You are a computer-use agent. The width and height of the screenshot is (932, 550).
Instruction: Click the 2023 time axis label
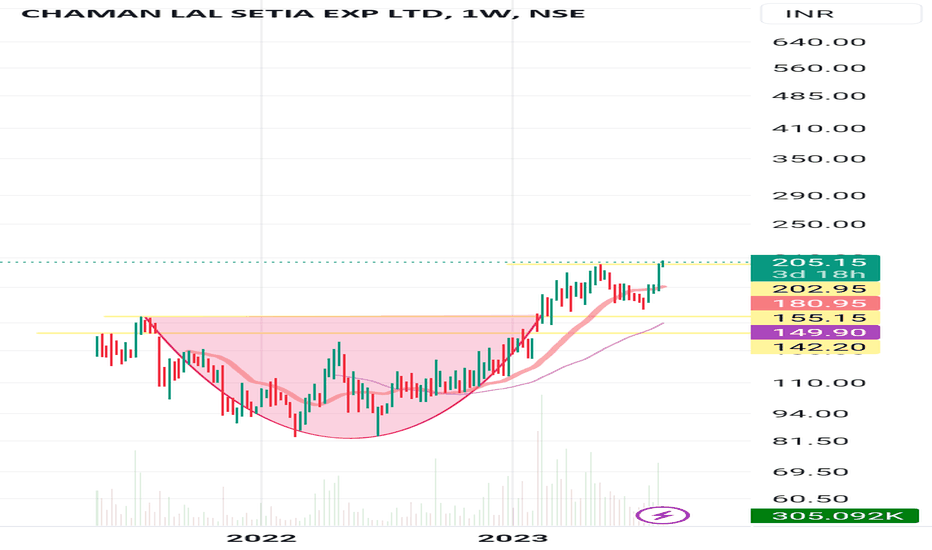(513, 538)
